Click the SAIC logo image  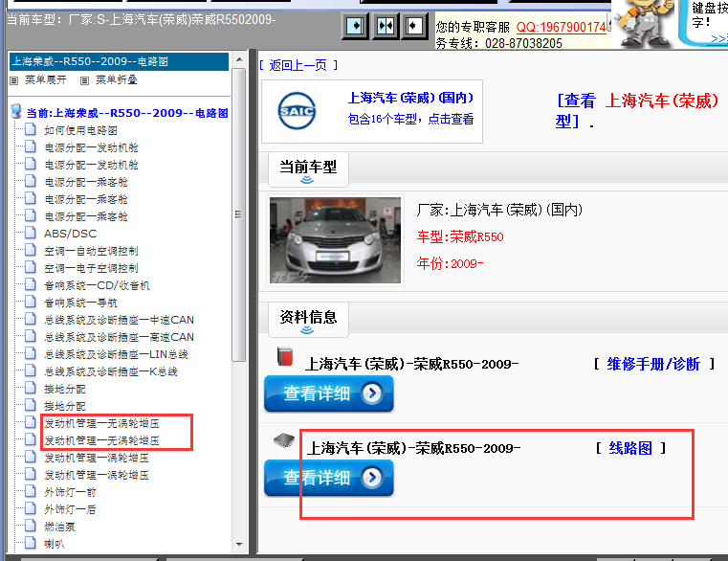pyautogui.click(x=297, y=111)
